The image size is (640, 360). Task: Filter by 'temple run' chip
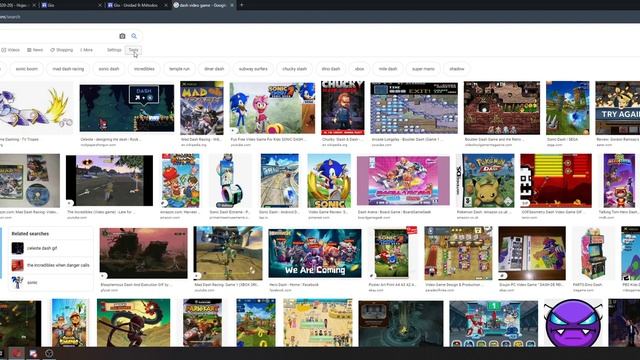click(180, 69)
